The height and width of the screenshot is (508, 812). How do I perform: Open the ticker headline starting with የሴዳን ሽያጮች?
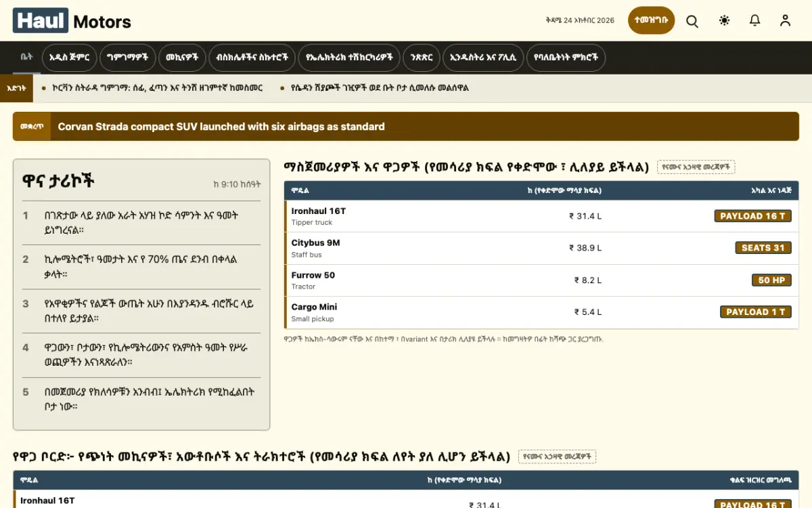point(380,88)
